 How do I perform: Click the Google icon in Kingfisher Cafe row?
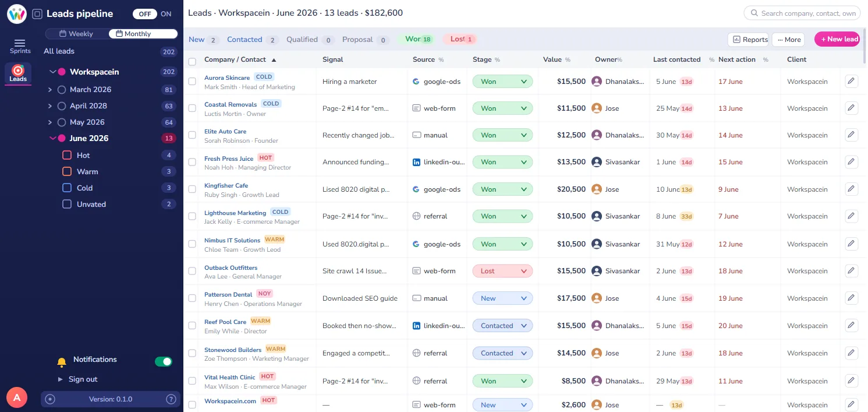point(416,189)
